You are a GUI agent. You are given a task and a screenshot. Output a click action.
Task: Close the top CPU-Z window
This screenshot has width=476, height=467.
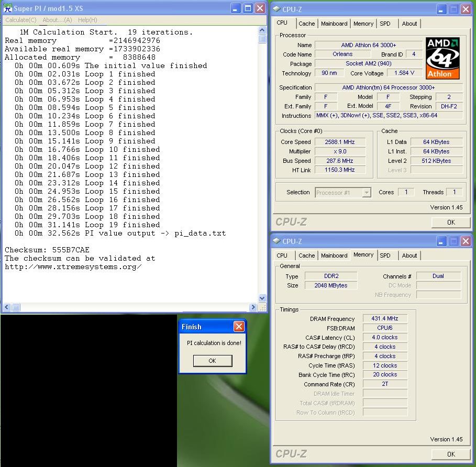pyautogui.click(x=466, y=9)
